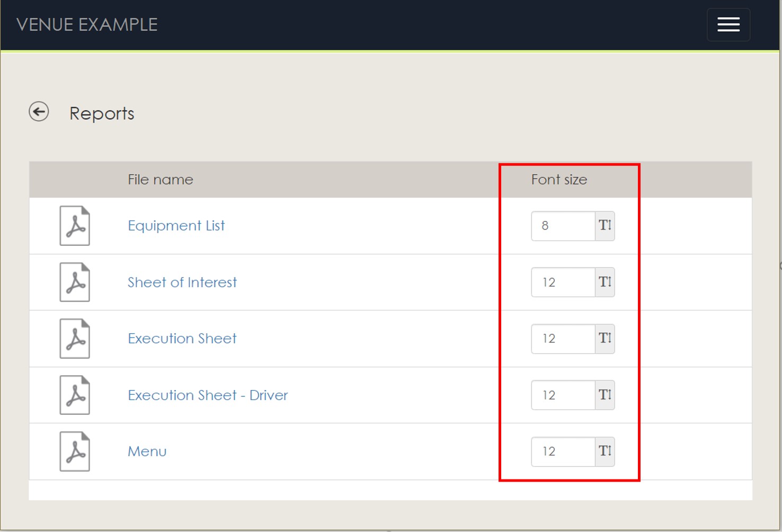Click the File name column header
The image size is (782, 532).
point(161,180)
